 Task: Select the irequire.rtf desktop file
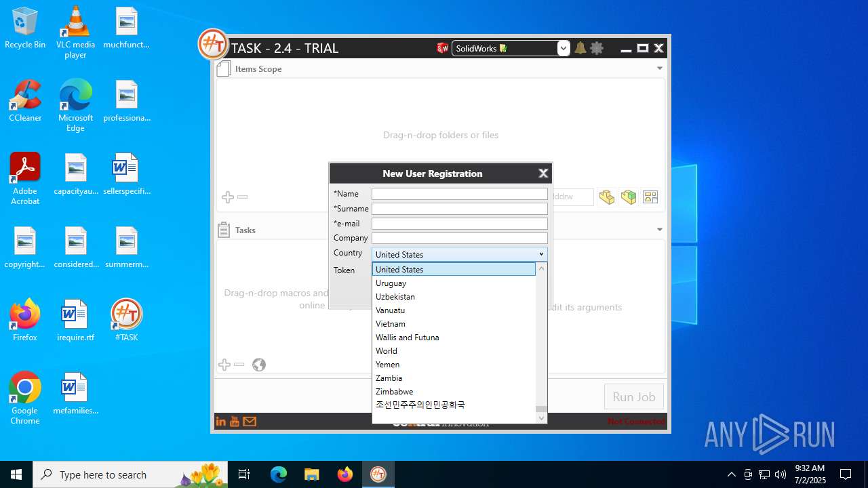(x=75, y=321)
